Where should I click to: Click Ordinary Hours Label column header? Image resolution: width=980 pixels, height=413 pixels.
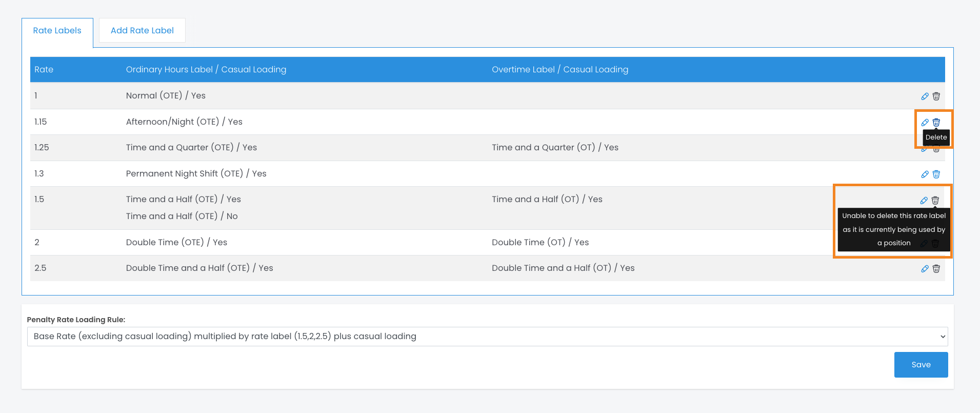206,70
